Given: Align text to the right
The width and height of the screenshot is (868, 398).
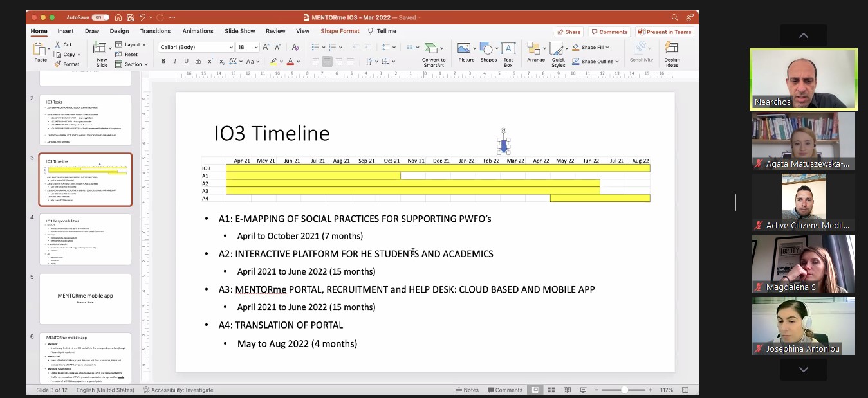Looking at the screenshot, I should click(338, 62).
